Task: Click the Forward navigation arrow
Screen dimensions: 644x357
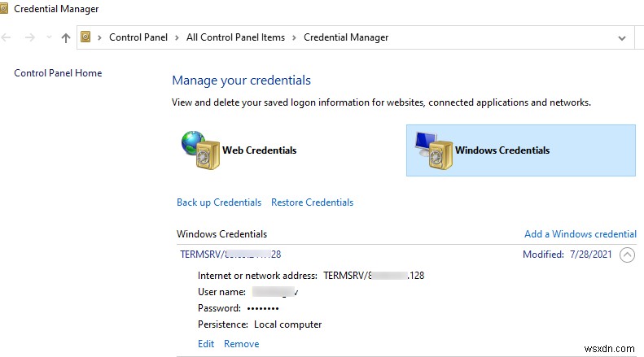Action: (30, 37)
